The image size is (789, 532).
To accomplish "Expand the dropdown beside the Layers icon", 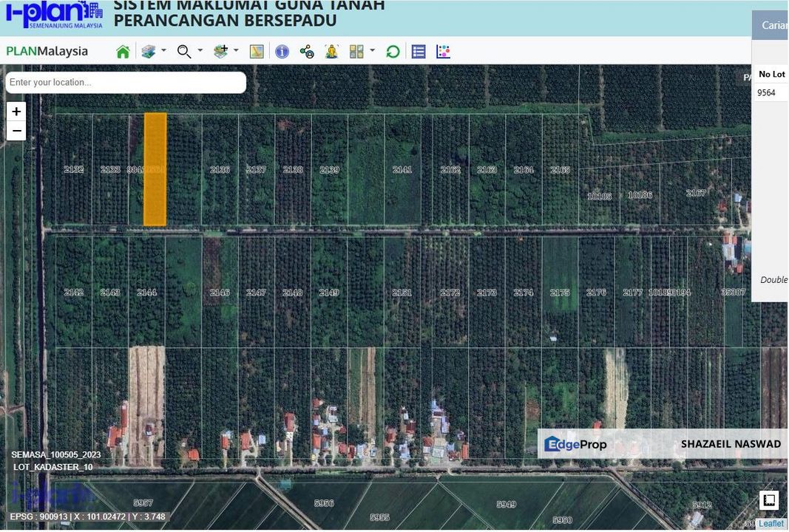I will pos(163,52).
